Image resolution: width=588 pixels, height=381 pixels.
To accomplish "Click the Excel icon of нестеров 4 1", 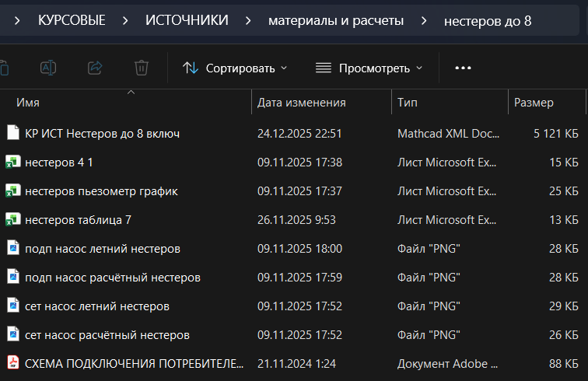I will pos(12,162).
